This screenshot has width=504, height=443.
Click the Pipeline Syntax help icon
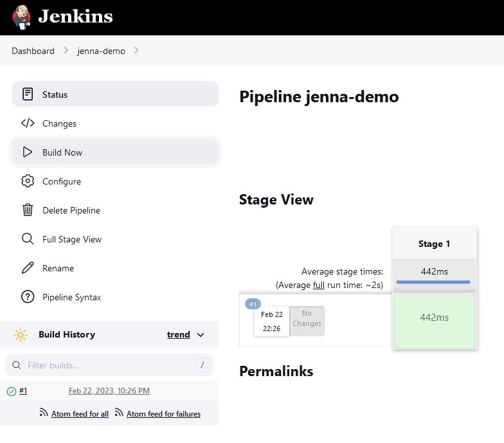click(28, 297)
